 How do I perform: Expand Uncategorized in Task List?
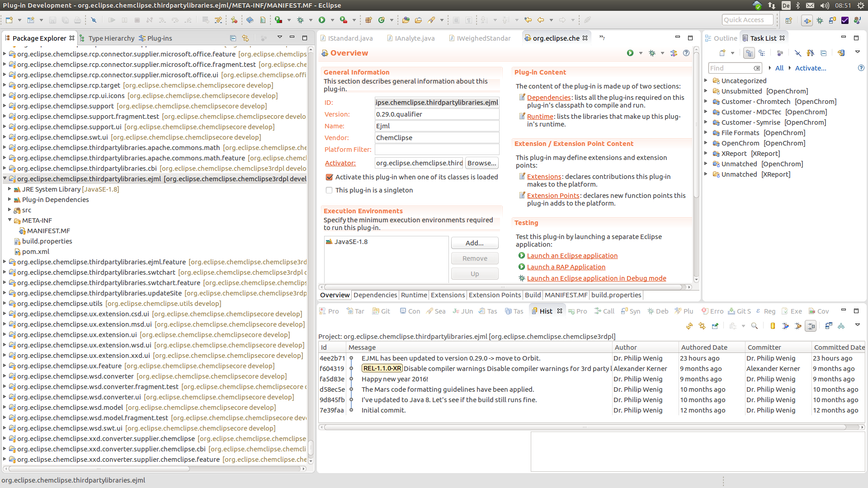(706, 80)
